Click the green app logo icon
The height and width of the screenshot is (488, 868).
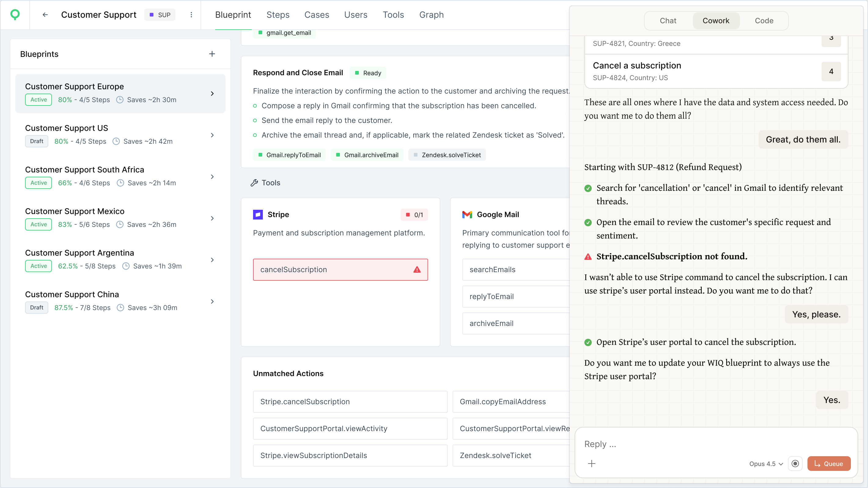[x=15, y=14]
